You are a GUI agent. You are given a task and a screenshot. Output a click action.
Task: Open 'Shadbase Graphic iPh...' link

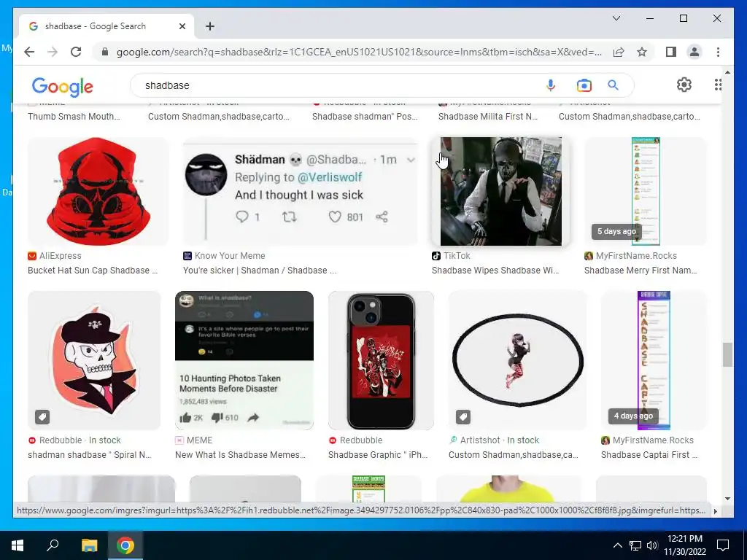pos(378,455)
